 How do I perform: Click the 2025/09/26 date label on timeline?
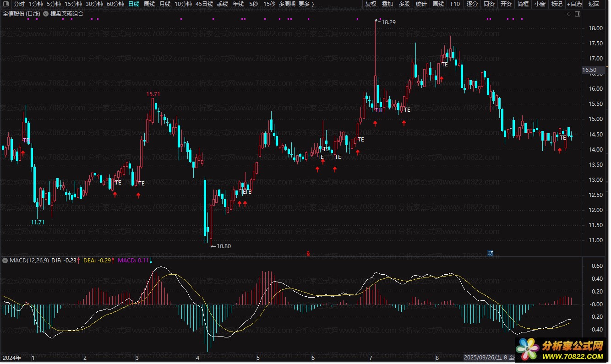[486, 357]
